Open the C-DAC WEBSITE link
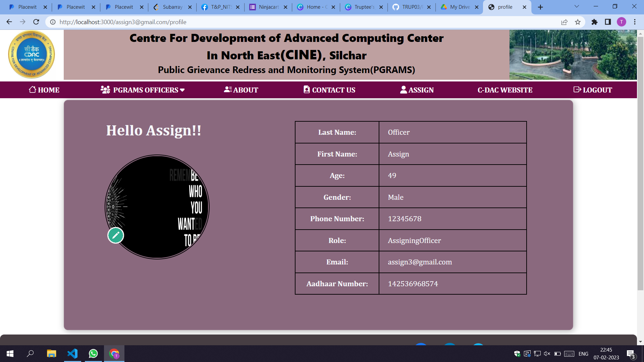The width and height of the screenshot is (644, 362). coord(505,90)
